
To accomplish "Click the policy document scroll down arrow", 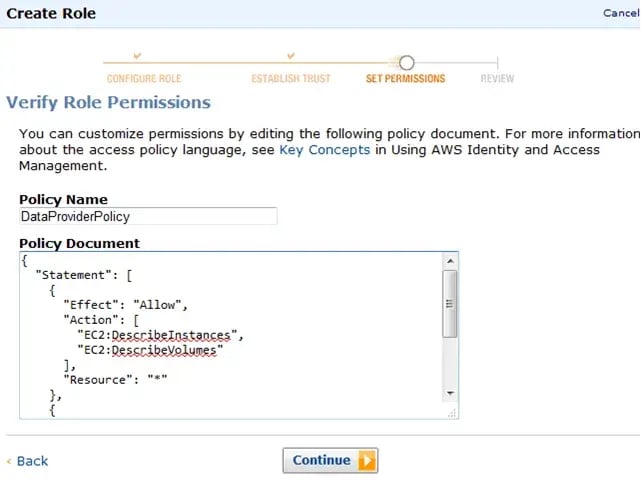I will 450,393.
